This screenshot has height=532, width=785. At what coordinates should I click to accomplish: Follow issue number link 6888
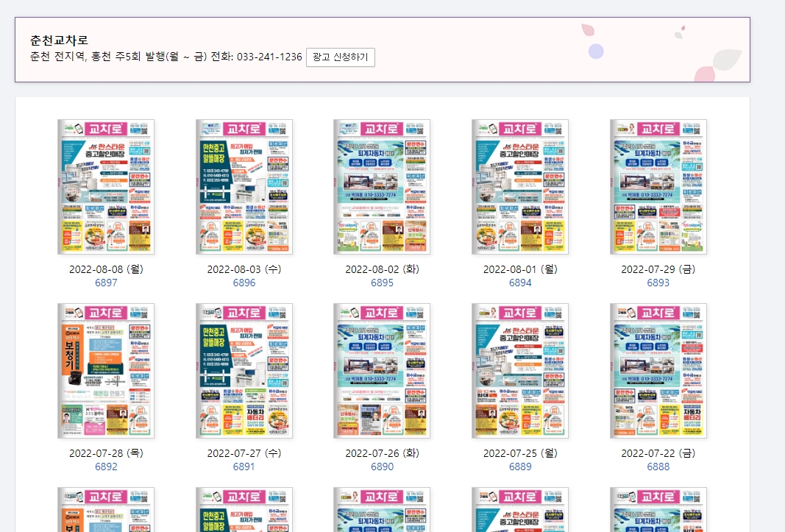pos(658,467)
